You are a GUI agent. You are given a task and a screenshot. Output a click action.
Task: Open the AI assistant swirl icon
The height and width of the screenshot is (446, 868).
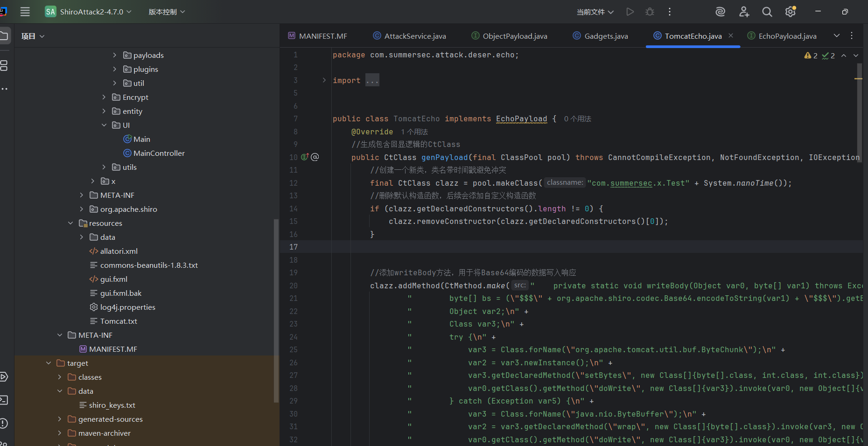pyautogui.click(x=720, y=12)
